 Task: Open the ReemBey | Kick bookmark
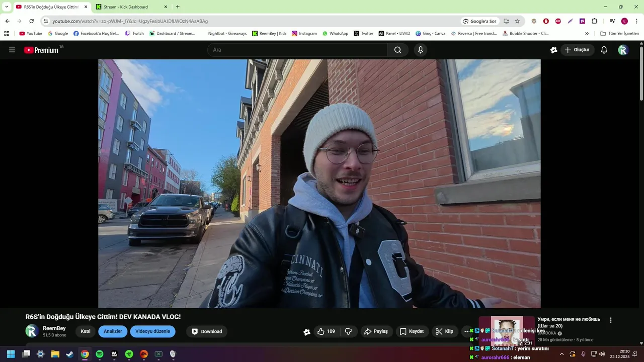pyautogui.click(x=269, y=34)
